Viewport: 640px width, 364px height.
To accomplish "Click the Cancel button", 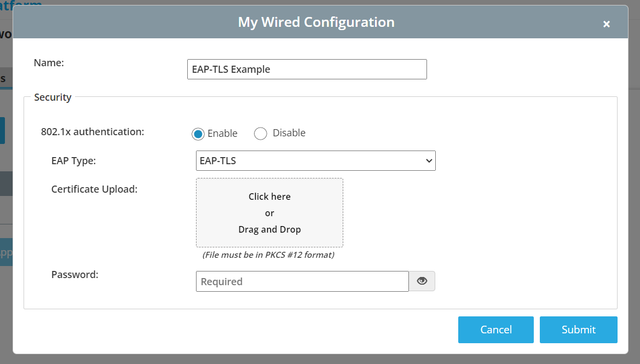I will tap(496, 330).
